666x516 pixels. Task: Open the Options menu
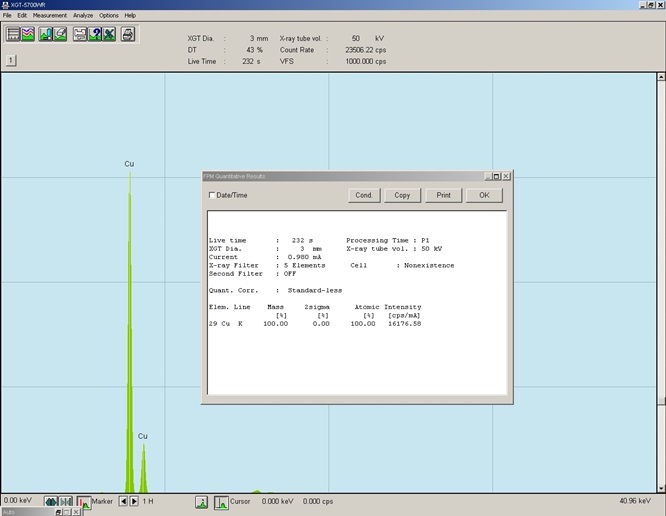click(x=109, y=15)
